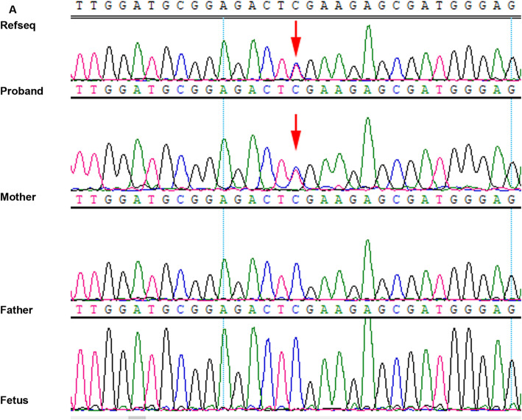Viewport: 522px width, 420px height.
Task: Click the Fetus trace label
Action: tap(14, 400)
